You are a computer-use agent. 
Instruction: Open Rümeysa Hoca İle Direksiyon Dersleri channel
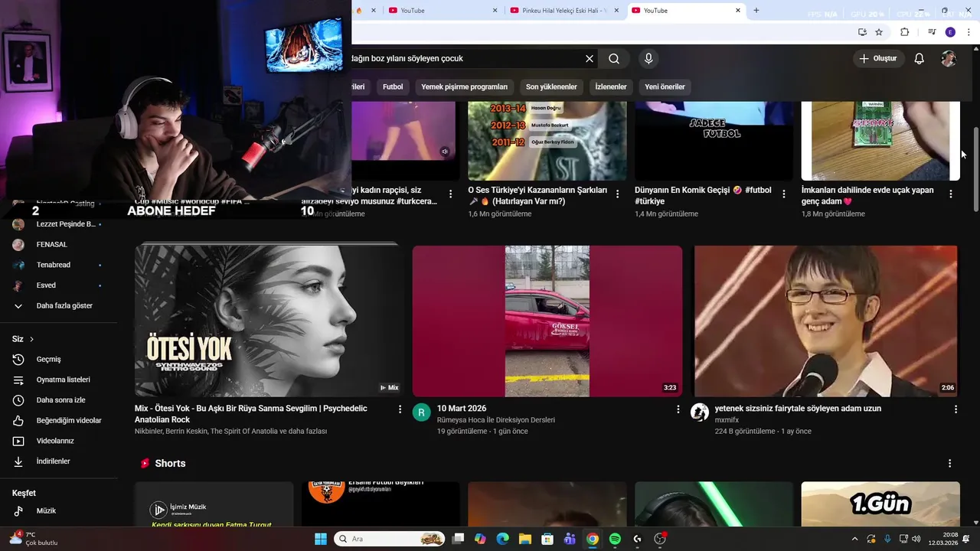[496, 420]
